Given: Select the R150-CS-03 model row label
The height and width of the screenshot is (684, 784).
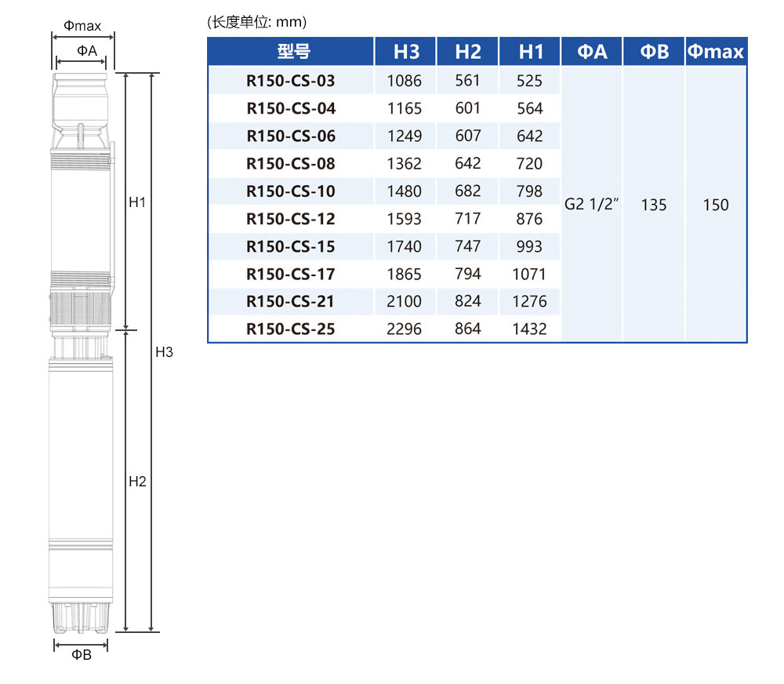Looking at the screenshot, I should (x=291, y=81).
